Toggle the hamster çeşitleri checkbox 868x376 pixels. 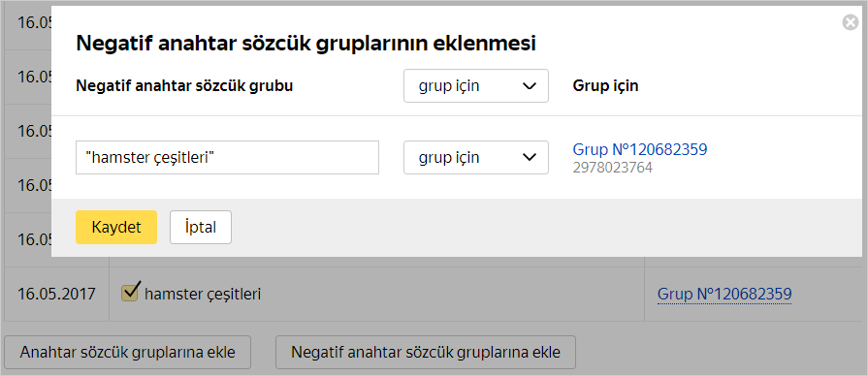(130, 292)
